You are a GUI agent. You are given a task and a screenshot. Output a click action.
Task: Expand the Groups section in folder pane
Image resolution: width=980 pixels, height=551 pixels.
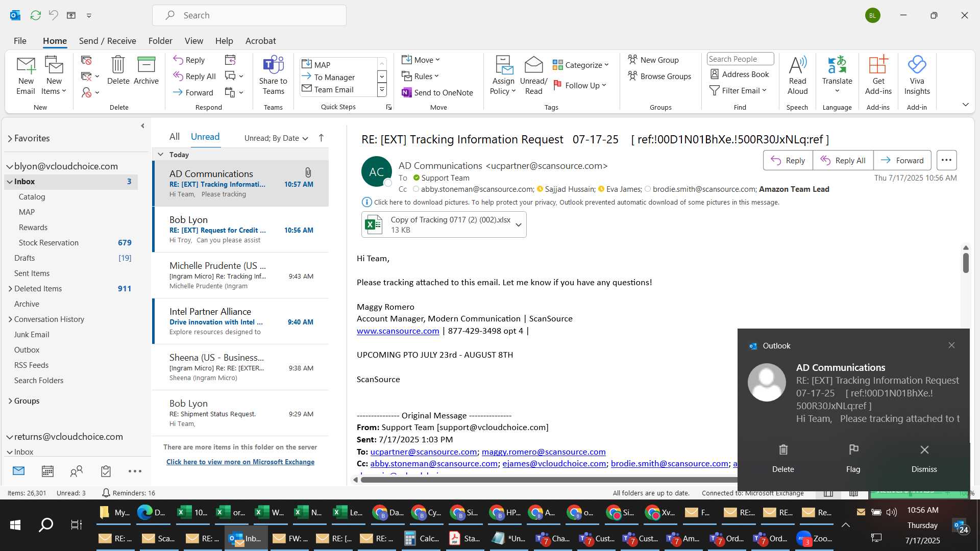pos(10,401)
